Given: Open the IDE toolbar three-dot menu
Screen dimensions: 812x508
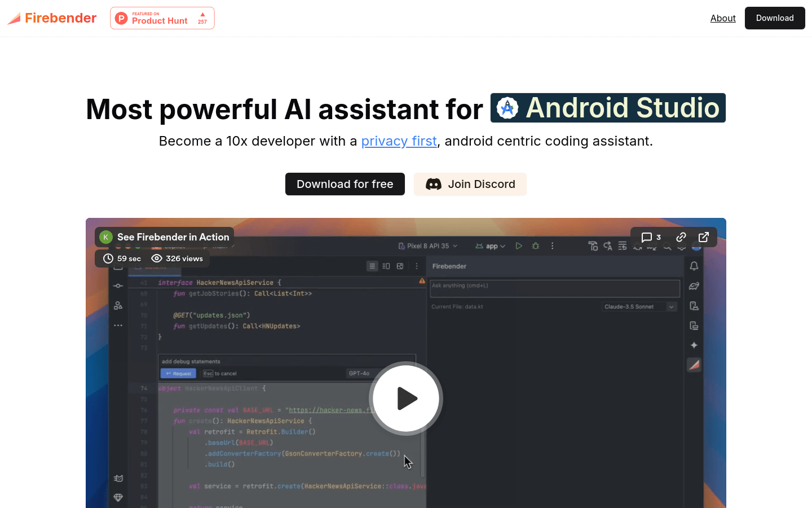Looking at the screenshot, I should 553,246.
